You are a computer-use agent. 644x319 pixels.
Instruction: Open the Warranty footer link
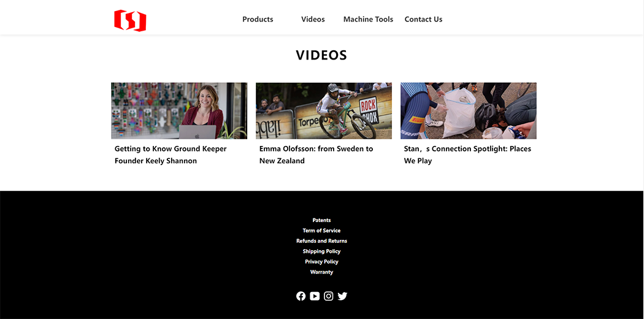pyautogui.click(x=321, y=272)
